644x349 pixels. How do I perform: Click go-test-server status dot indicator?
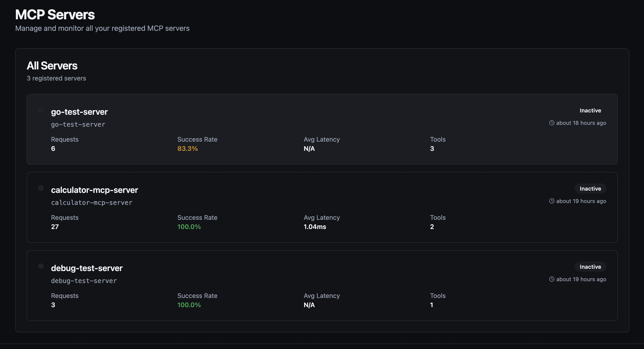tap(41, 110)
